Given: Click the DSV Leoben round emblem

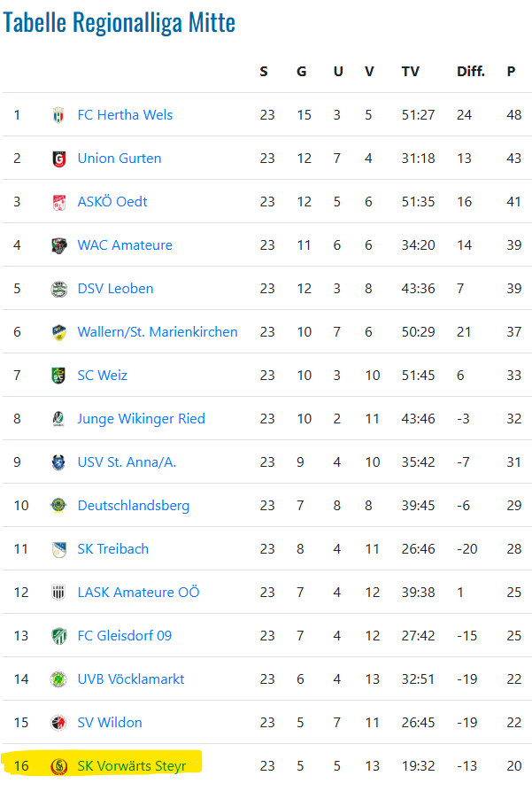Looking at the screenshot, I should pyautogui.click(x=59, y=289).
